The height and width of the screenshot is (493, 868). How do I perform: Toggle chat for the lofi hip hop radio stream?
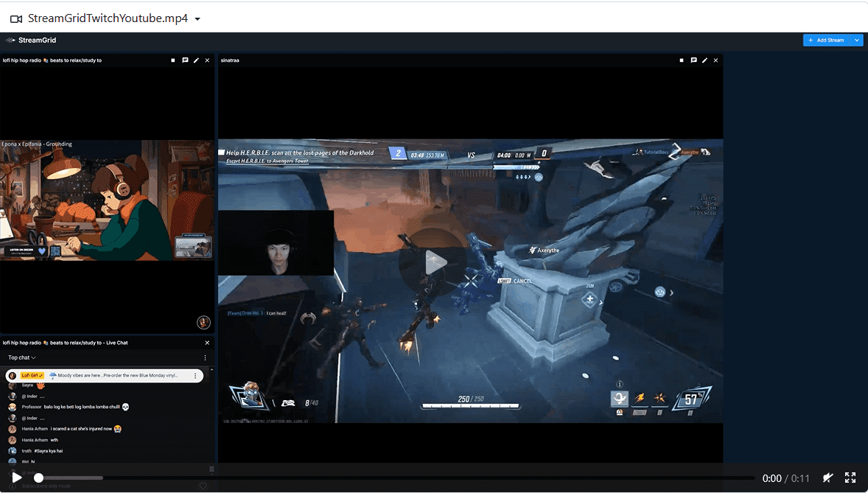[185, 60]
